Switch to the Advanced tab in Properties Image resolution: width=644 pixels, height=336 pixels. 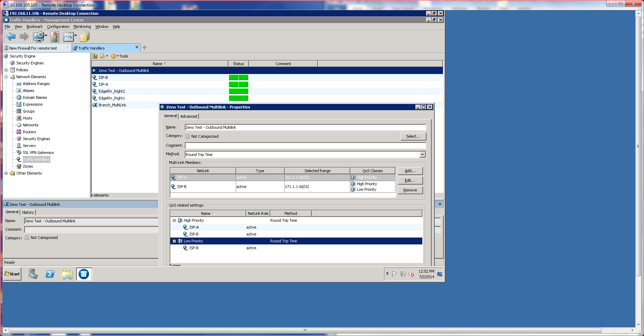pos(189,116)
